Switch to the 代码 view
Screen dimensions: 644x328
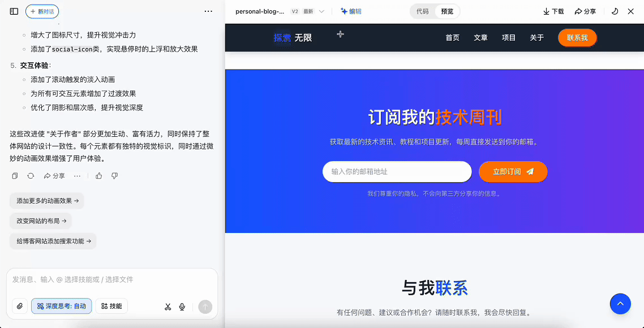(423, 11)
